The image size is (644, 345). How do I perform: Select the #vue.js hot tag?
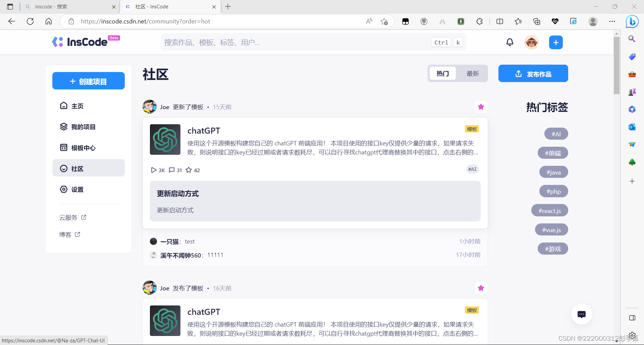pyautogui.click(x=551, y=230)
